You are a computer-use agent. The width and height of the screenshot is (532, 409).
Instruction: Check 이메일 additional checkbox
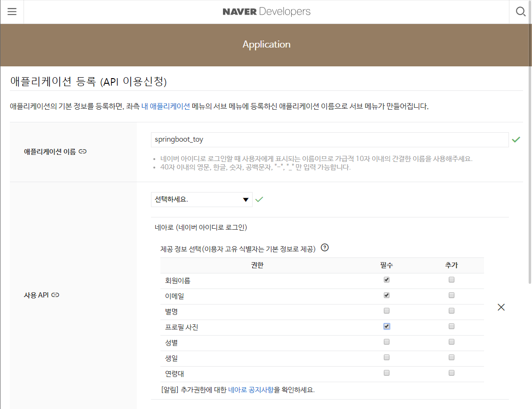pyautogui.click(x=451, y=295)
